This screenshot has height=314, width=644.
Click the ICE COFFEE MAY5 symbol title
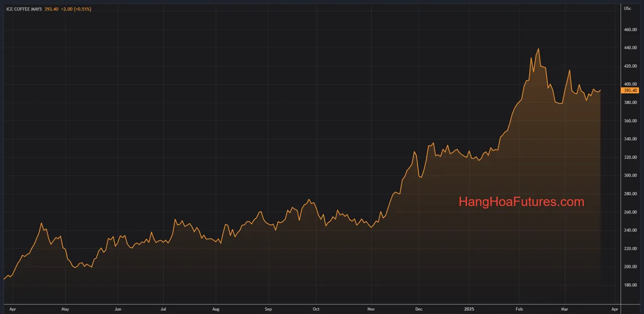point(24,9)
